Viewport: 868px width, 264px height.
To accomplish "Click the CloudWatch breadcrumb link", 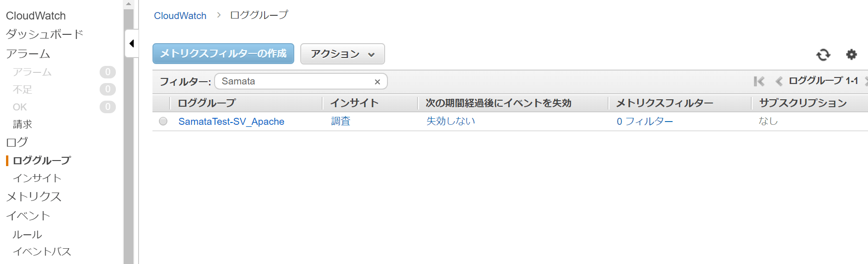I will click(x=180, y=16).
